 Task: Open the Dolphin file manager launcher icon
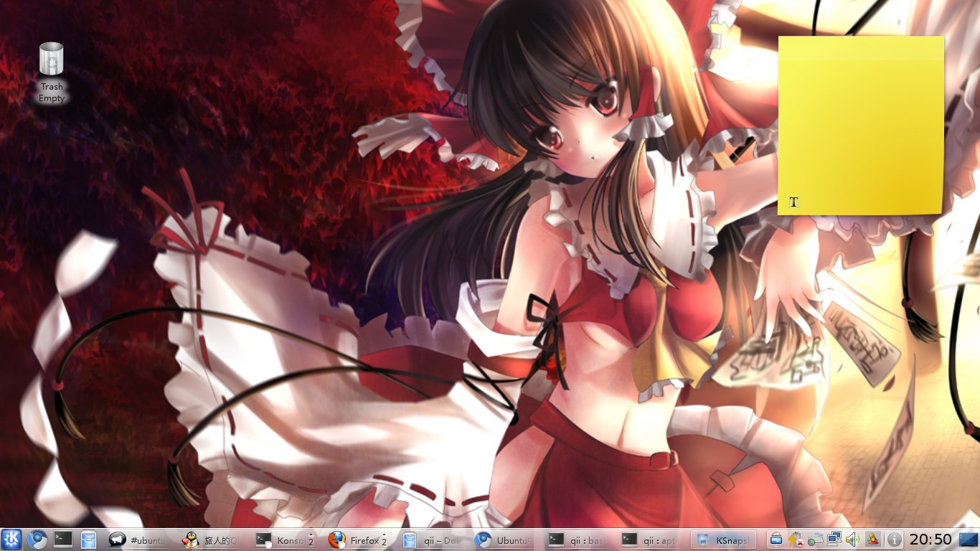88,540
